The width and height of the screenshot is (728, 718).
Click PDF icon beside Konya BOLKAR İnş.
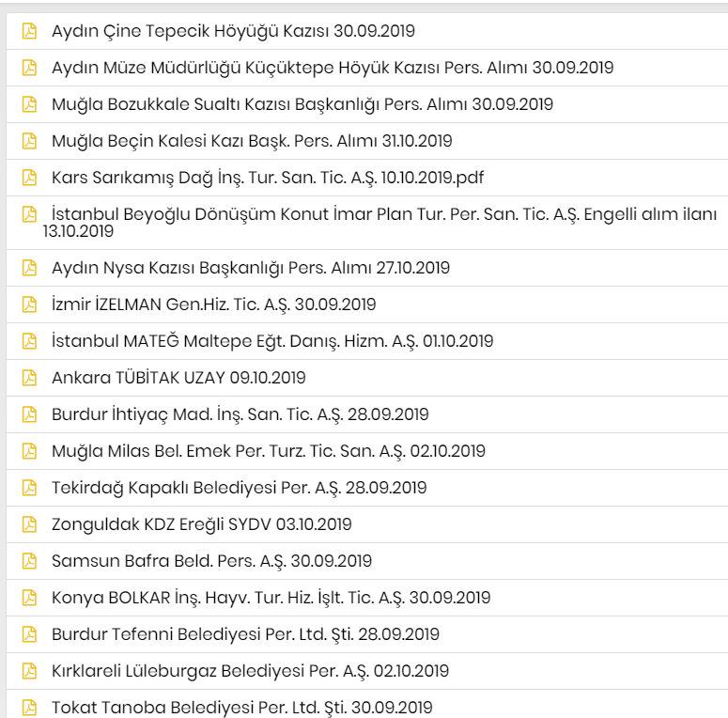pos(29,598)
